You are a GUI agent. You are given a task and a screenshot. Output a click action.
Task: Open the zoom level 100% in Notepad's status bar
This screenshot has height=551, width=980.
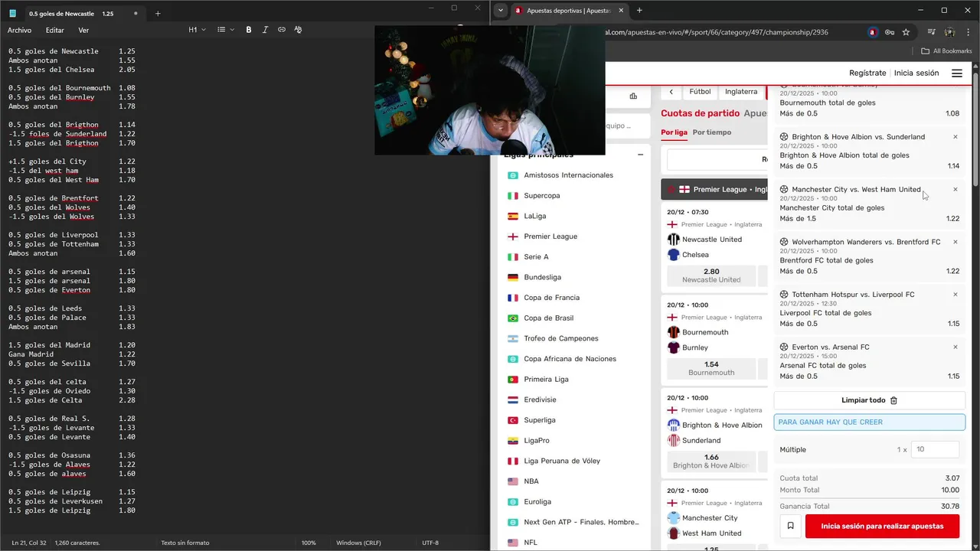[309, 543]
